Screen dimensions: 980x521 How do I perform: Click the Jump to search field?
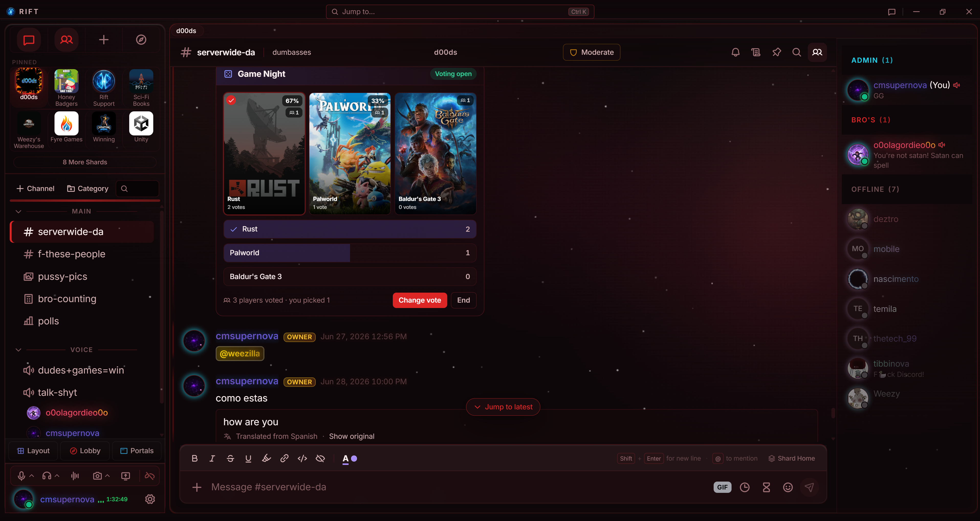460,12
